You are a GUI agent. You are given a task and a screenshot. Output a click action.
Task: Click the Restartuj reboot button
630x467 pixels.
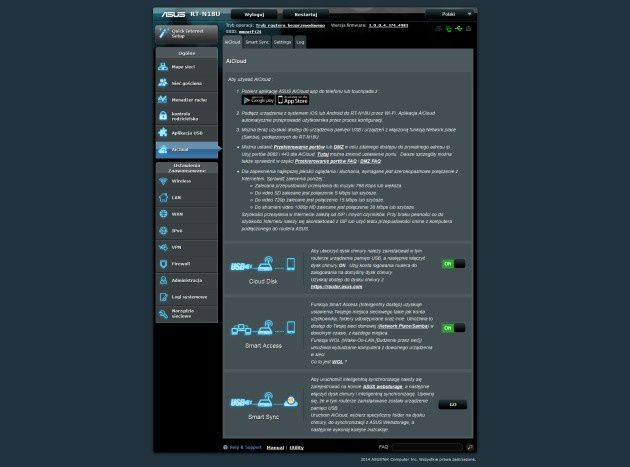point(306,14)
